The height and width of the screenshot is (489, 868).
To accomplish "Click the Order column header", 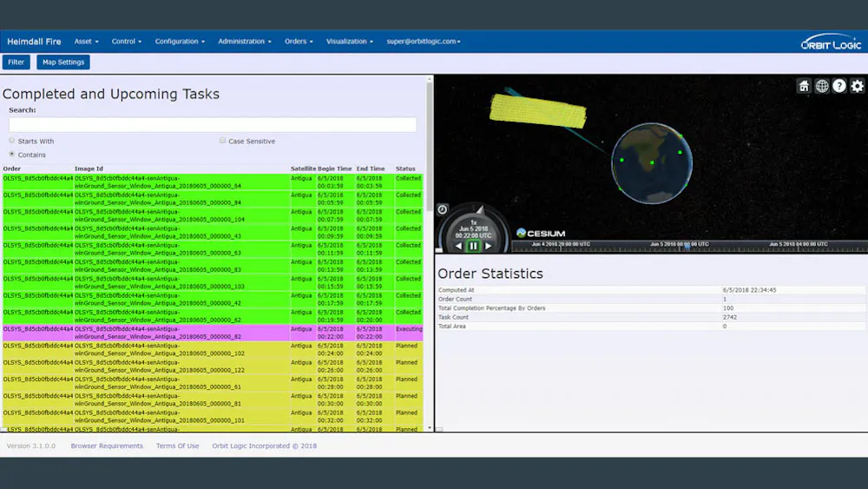I will coord(11,169).
